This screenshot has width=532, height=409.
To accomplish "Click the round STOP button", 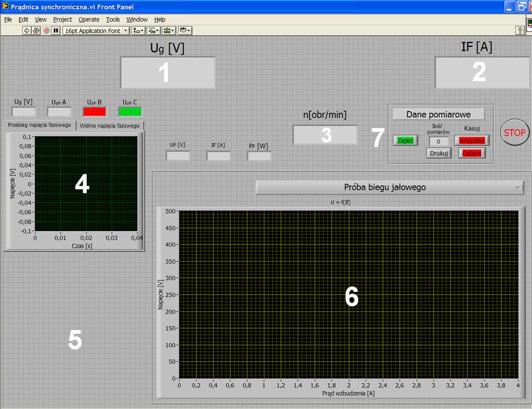I will 515,132.
